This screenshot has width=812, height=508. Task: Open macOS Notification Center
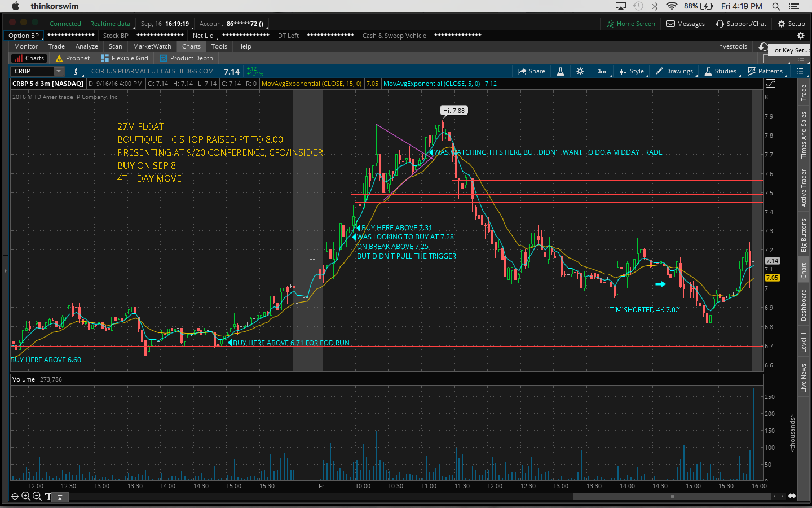tap(795, 6)
